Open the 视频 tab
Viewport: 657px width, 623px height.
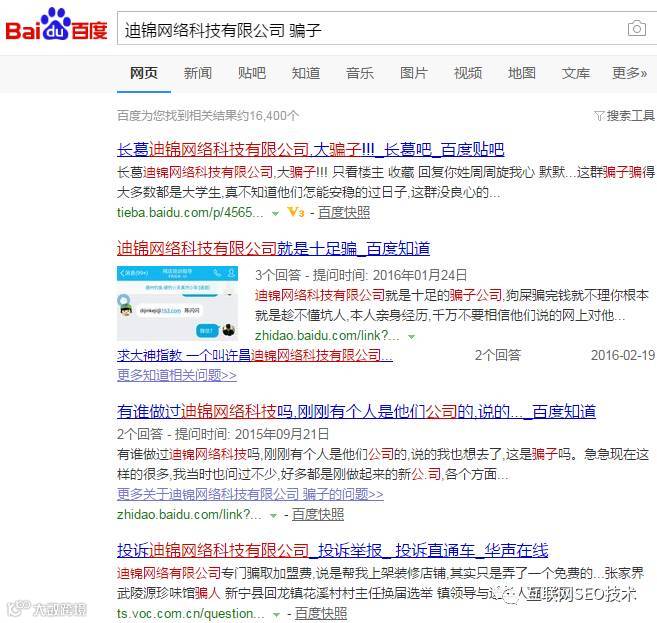[x=468, y=73]
